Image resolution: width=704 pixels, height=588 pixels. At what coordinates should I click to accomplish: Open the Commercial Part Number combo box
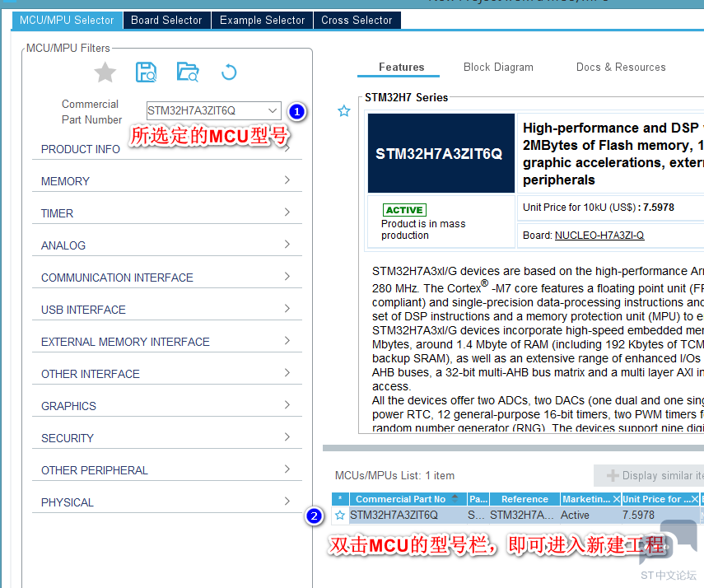(x=214, y=110)
